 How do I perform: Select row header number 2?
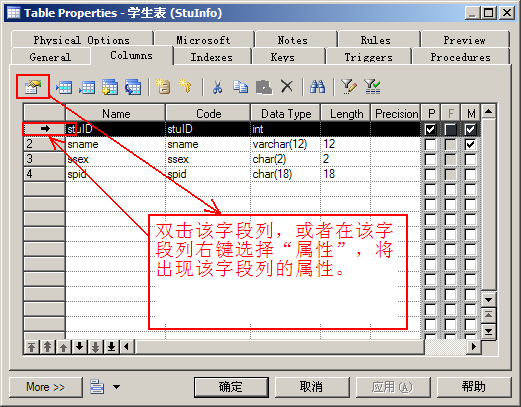(44, 144)
